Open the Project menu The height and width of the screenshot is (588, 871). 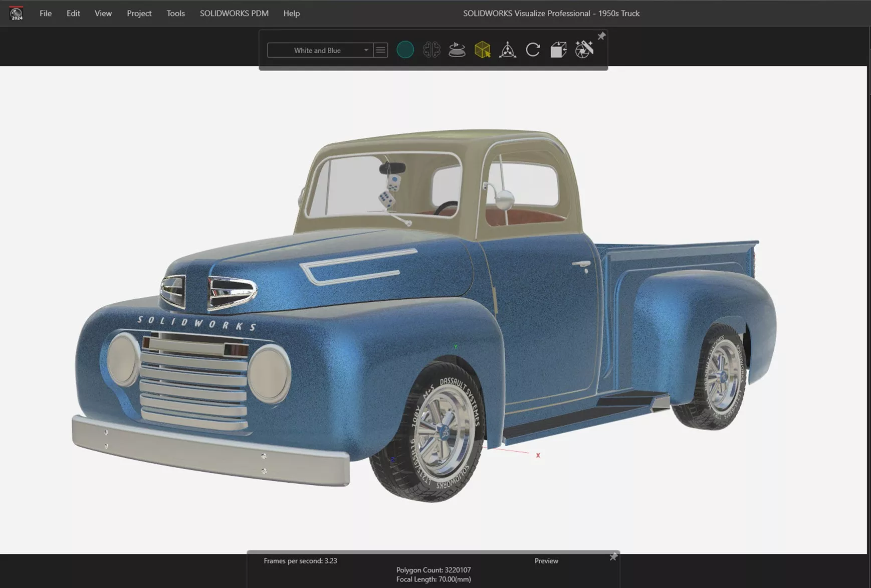(x=139, y=14)
